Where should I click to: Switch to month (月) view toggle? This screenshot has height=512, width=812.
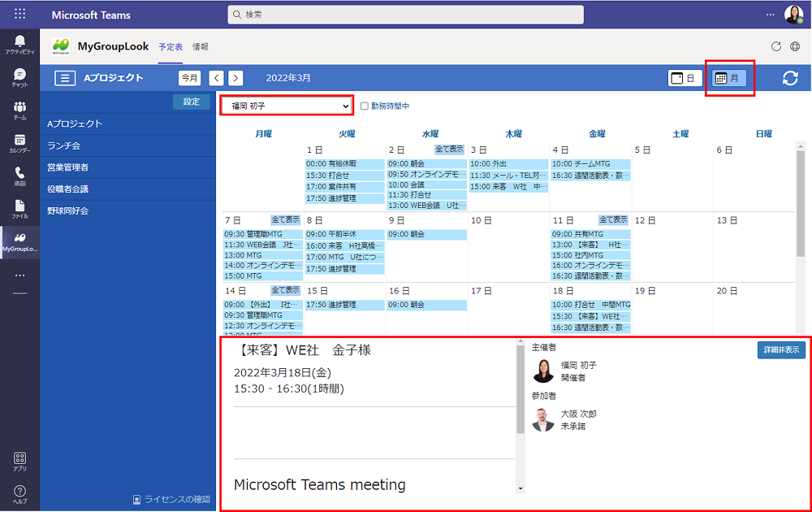(728, 78)
